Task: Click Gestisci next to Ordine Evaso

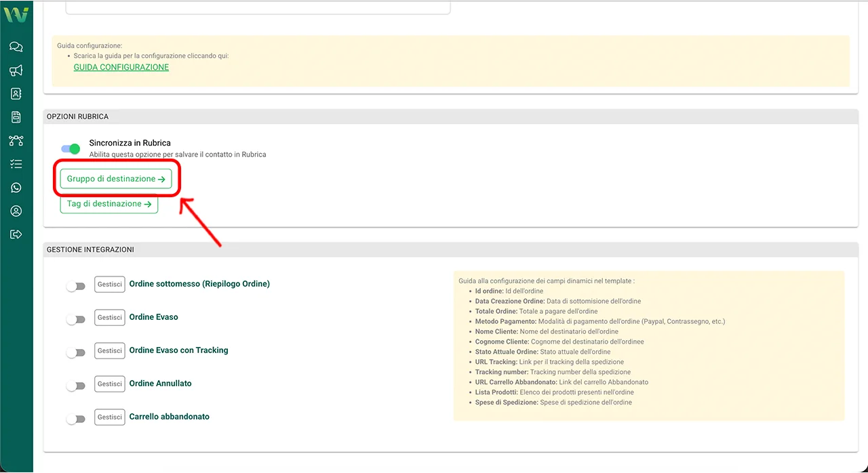Action: [109, 317]
